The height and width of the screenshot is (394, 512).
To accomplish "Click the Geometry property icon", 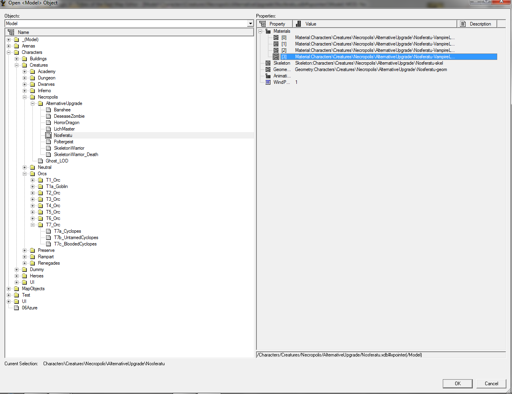I will (268, 69).
